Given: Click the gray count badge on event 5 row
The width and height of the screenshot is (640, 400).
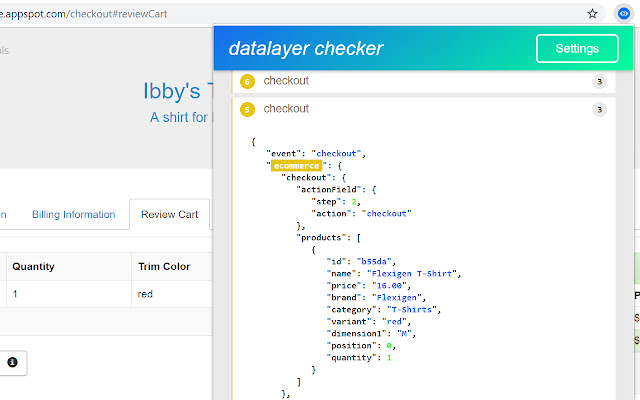Looking at the screenshot, I should (599, 109).
